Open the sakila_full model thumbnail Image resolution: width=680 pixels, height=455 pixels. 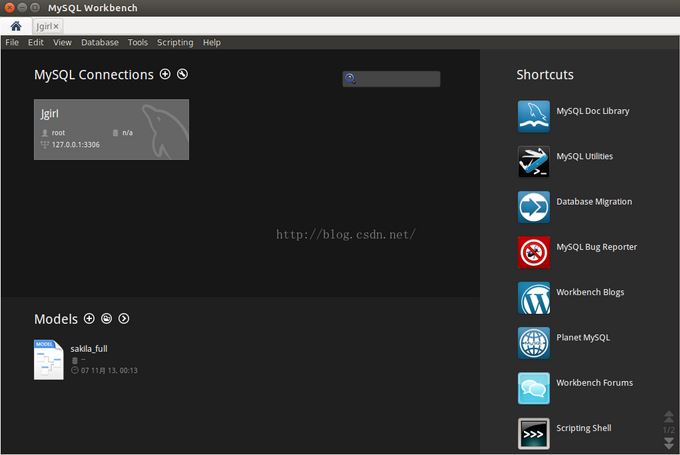coord(49,360)
